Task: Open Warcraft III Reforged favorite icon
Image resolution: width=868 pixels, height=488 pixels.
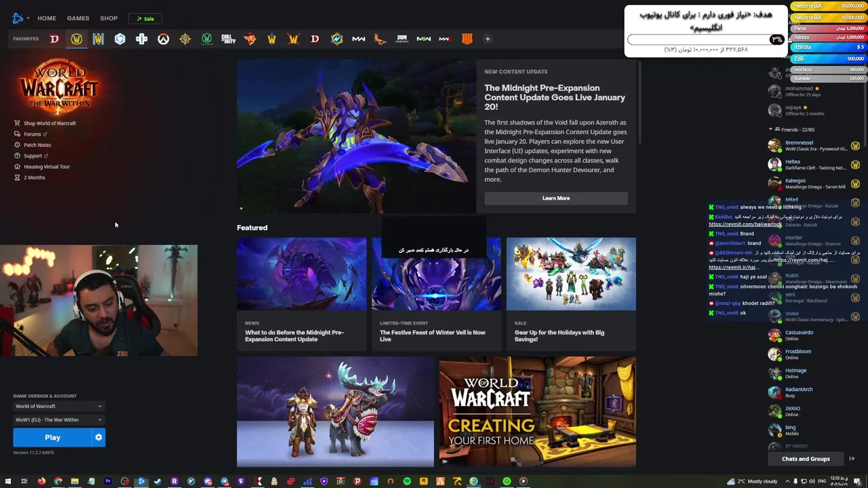Action: 98,39
